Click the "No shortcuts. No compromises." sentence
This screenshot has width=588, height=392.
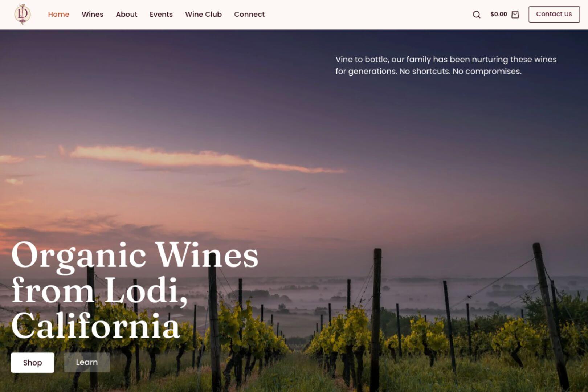(460, 71)
